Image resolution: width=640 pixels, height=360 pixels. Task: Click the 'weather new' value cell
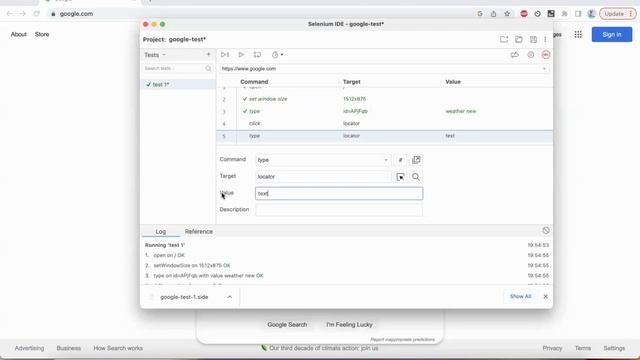click(460, 111)
